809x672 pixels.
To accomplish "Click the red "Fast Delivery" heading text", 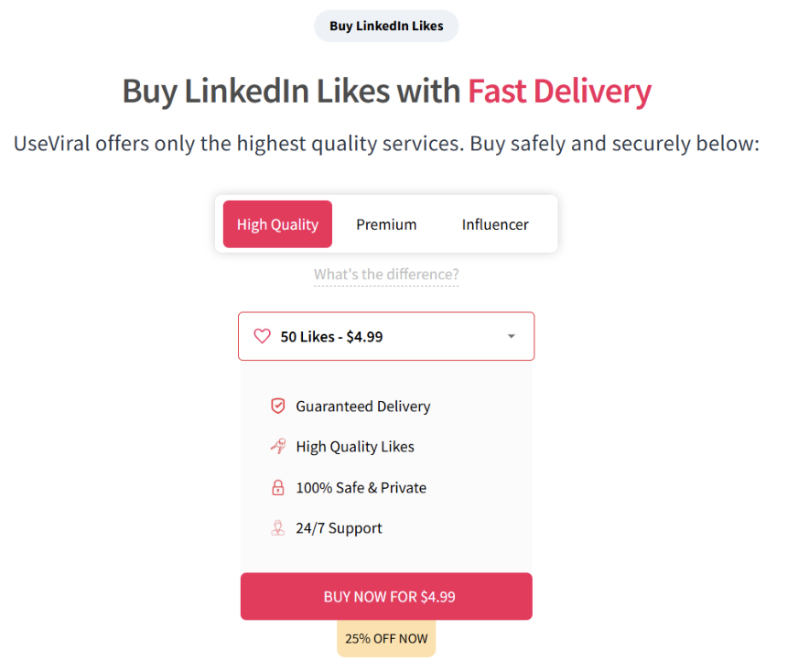I will 559,92.
